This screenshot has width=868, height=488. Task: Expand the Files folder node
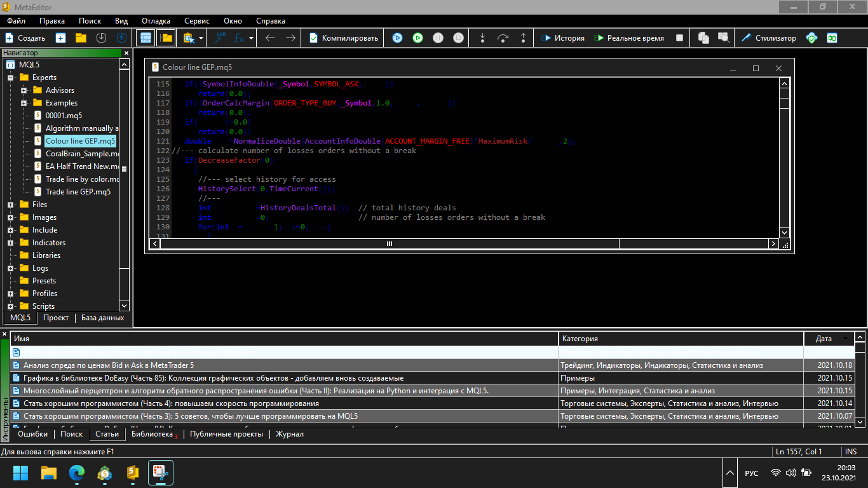(10, 205)
